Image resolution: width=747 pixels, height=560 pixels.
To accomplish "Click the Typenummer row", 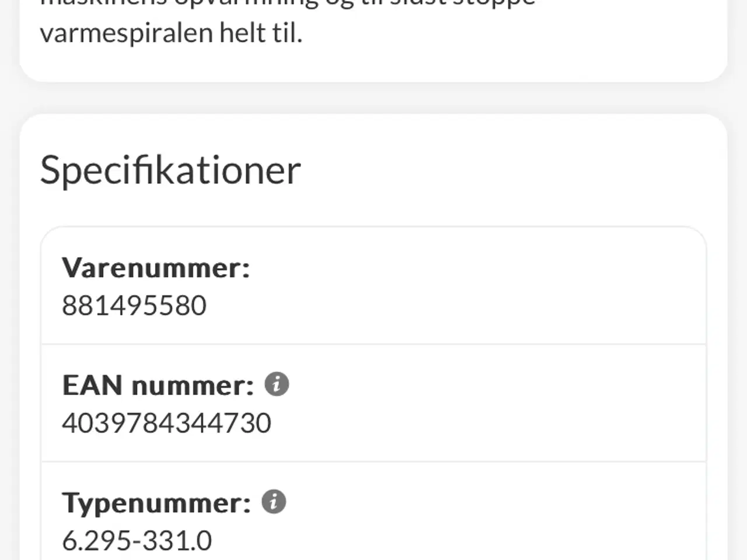I will 373,513.
